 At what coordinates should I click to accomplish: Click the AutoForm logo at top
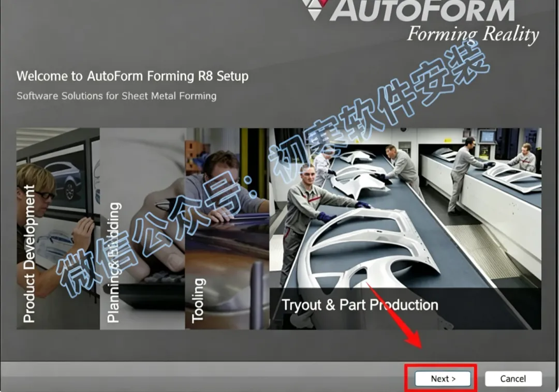pos(409,10)
